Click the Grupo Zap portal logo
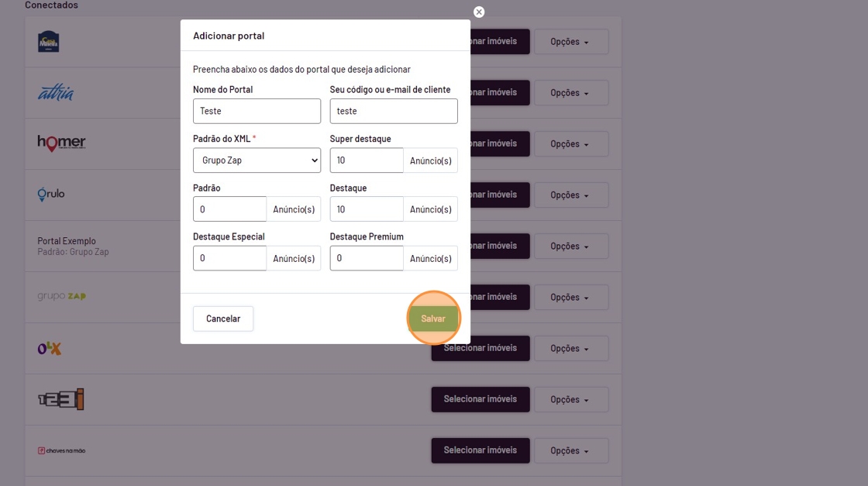868x486 pixels. click(61, 297)
